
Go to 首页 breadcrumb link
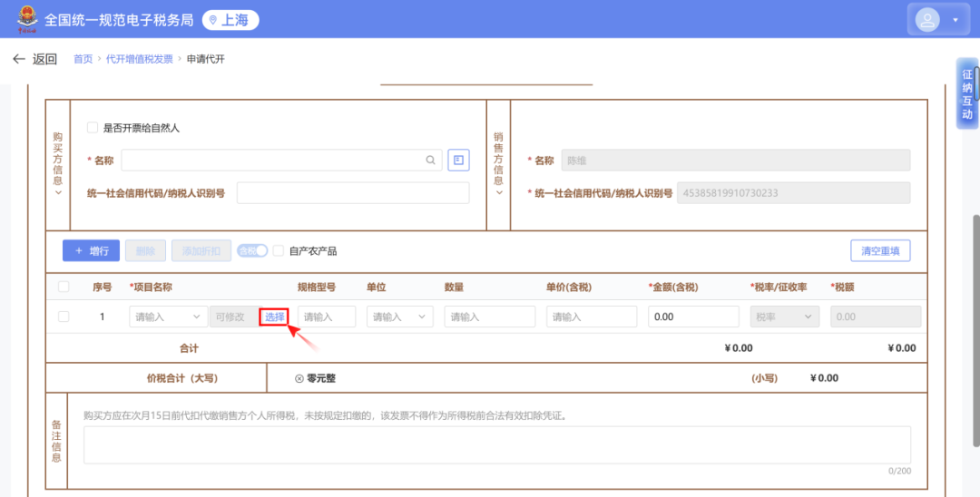click(x=83, y=59)
